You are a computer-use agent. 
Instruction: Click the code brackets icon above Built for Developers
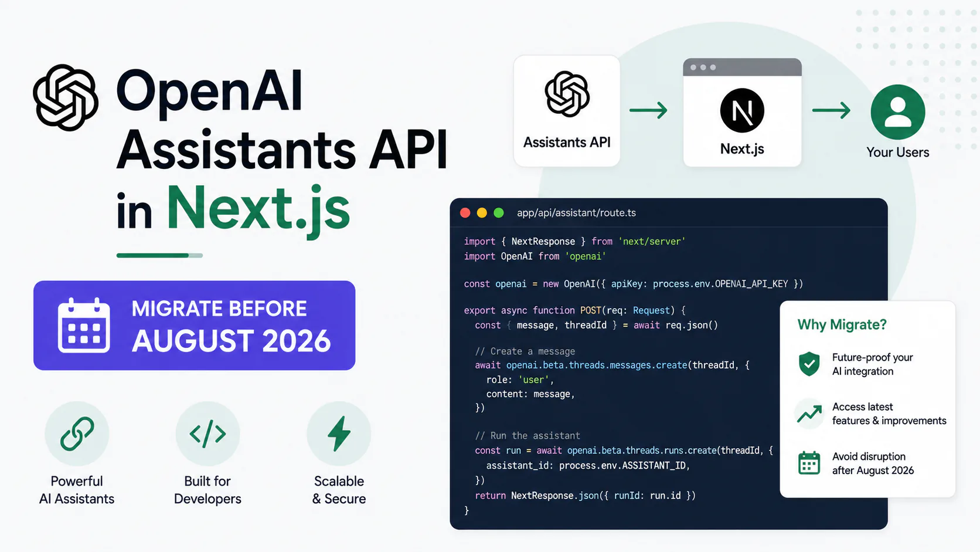click(207, 434)
